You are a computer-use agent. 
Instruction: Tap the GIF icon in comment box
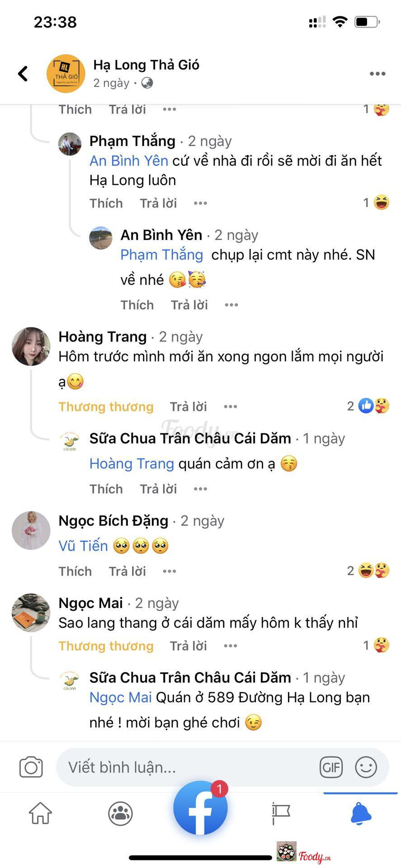331,767
